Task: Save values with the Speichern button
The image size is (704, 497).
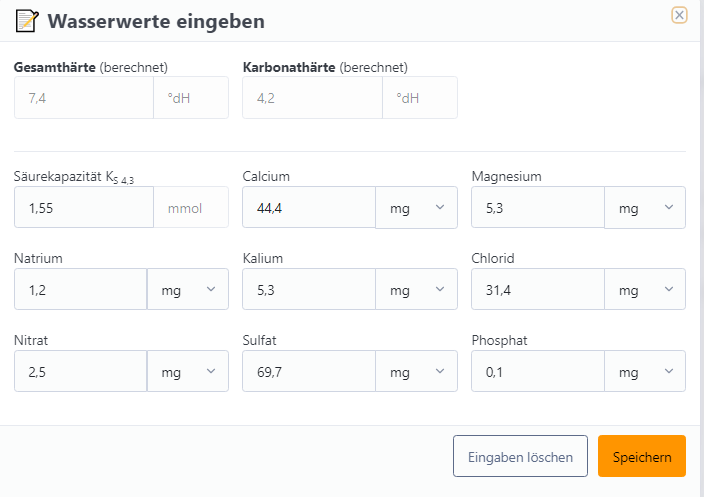Action: 642,456
